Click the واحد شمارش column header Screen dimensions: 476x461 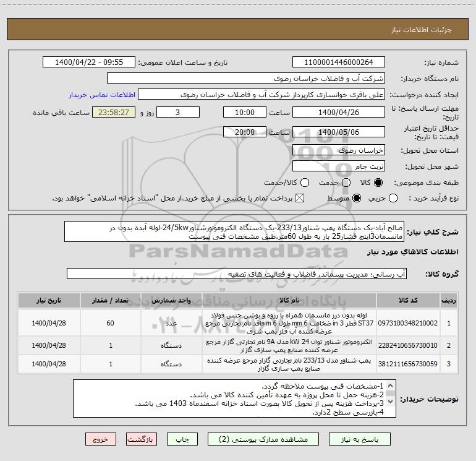(171, 300)
